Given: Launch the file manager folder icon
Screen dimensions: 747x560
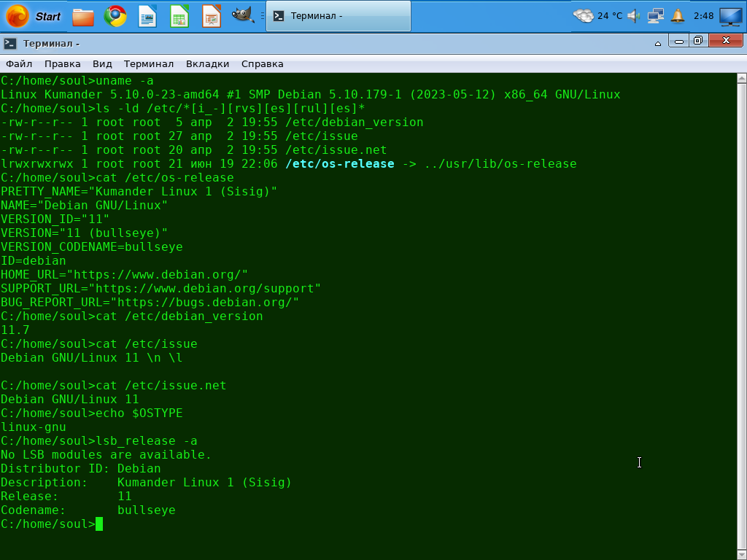Looking at the screenshot, I should tap(83, 17).
